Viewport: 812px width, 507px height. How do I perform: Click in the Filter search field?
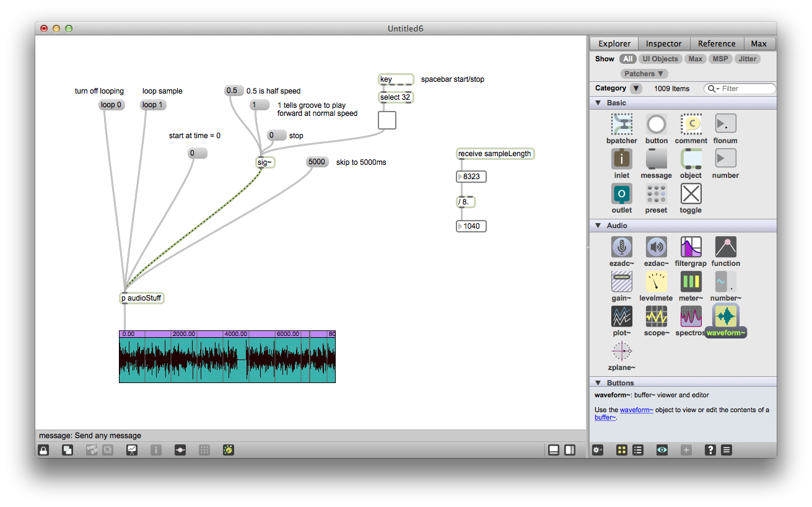coord(740,89)
